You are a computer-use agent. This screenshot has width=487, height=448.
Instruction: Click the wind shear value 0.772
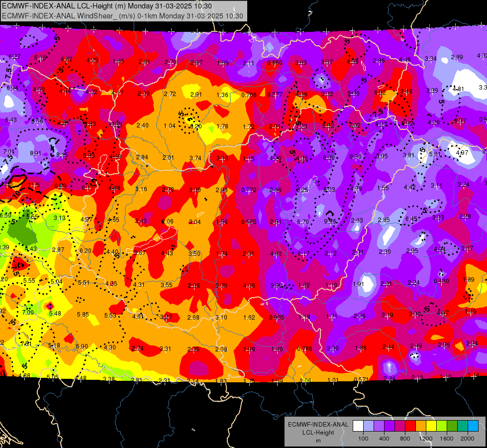pos(249,190)
